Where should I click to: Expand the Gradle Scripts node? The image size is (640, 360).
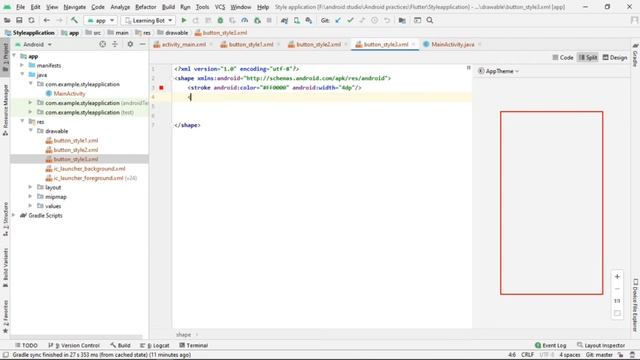(x=13, y=216)
